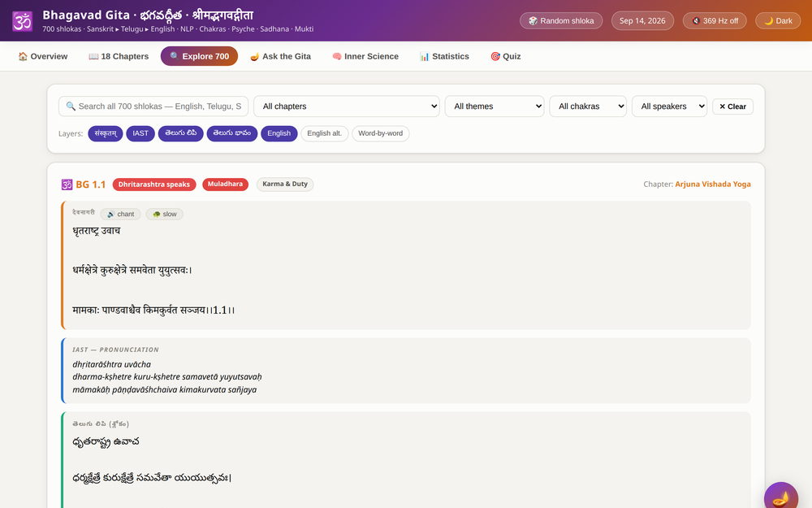This screenshot has width=812, height=508.
Task: Toggle the Telugu lipi layer chip
Action: [x=181, y=133]
